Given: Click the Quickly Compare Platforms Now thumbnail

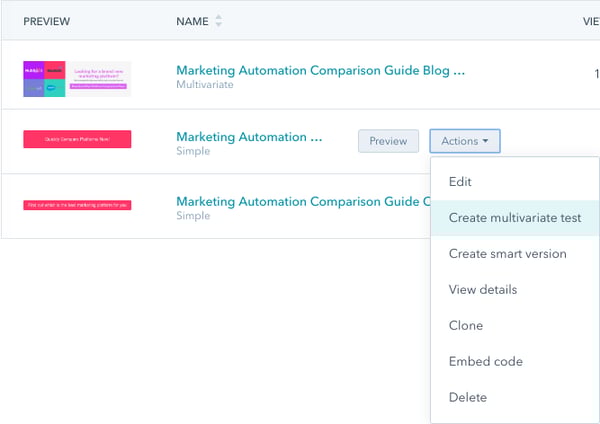Looking at the screenshot, I should click(77, 141).
